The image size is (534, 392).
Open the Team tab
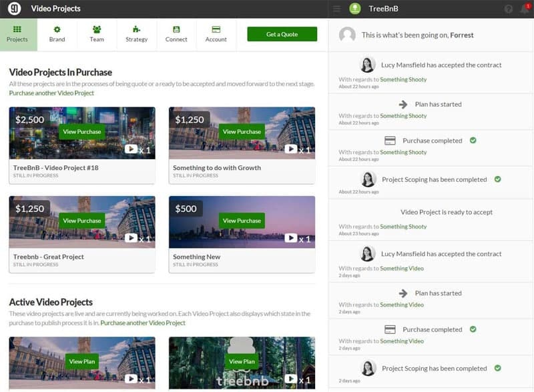click(97, 35)
